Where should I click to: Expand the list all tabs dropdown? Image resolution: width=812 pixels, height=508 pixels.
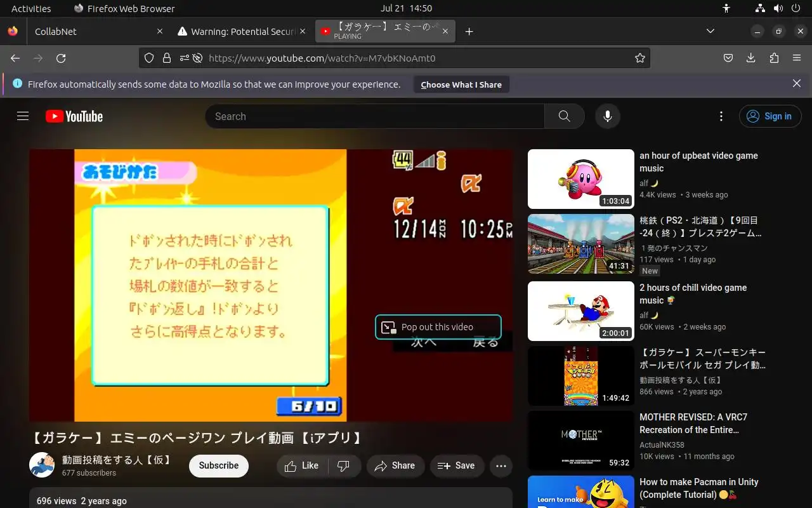click(710, 31)
